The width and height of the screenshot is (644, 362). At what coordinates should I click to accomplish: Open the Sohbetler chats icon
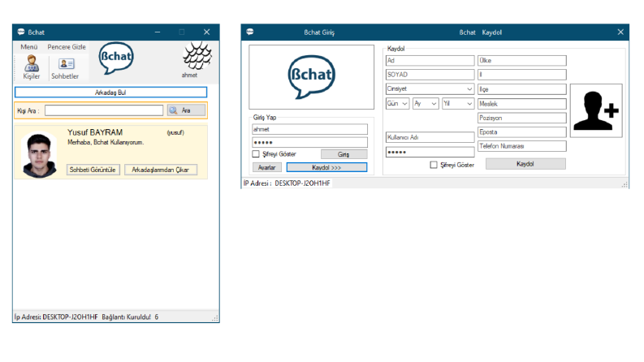pyautogui.click(x=65, y=67)
